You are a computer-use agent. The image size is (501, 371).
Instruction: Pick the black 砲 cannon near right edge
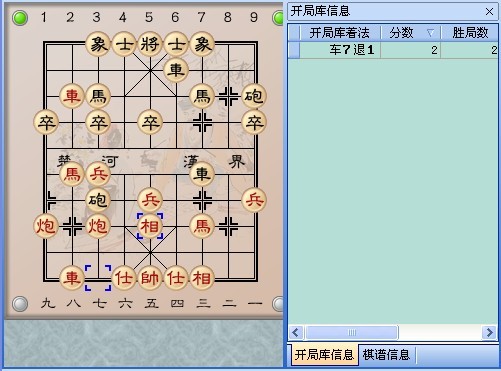pyautogui.click(x=254, y=96)
